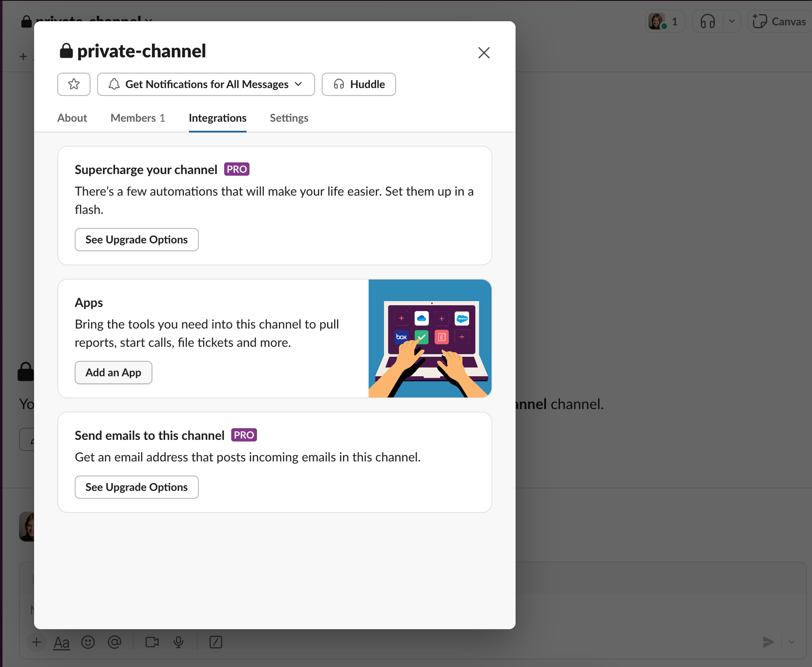Switch to the About tab
Viewport: 812px width, 667px height.
(x=72, y=118)
